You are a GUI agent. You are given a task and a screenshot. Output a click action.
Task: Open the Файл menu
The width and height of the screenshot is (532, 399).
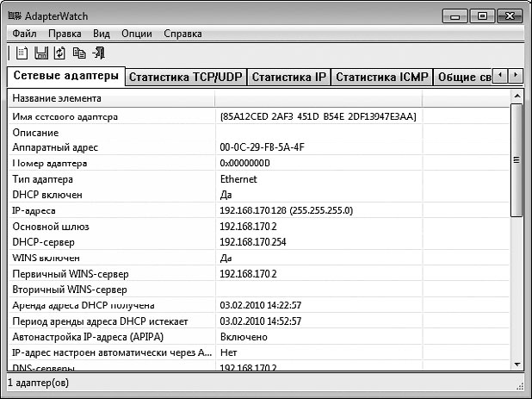tap(24, 34)
